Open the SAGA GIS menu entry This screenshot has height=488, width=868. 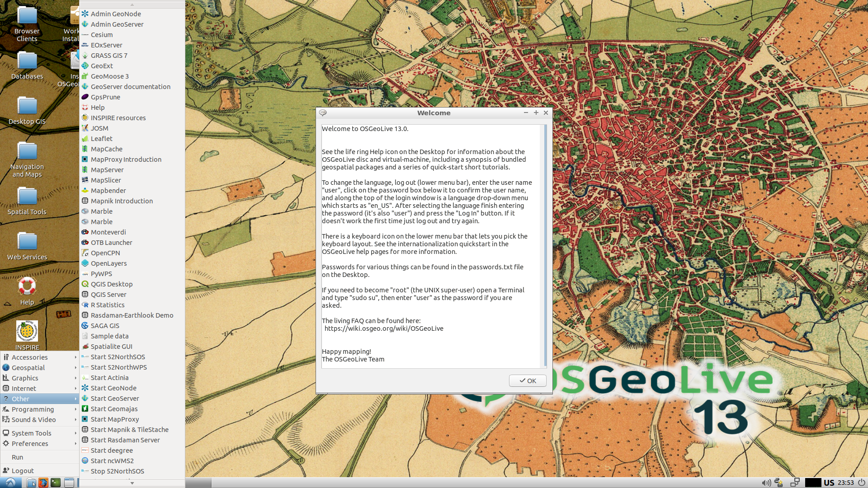click(x=132, y=325)
